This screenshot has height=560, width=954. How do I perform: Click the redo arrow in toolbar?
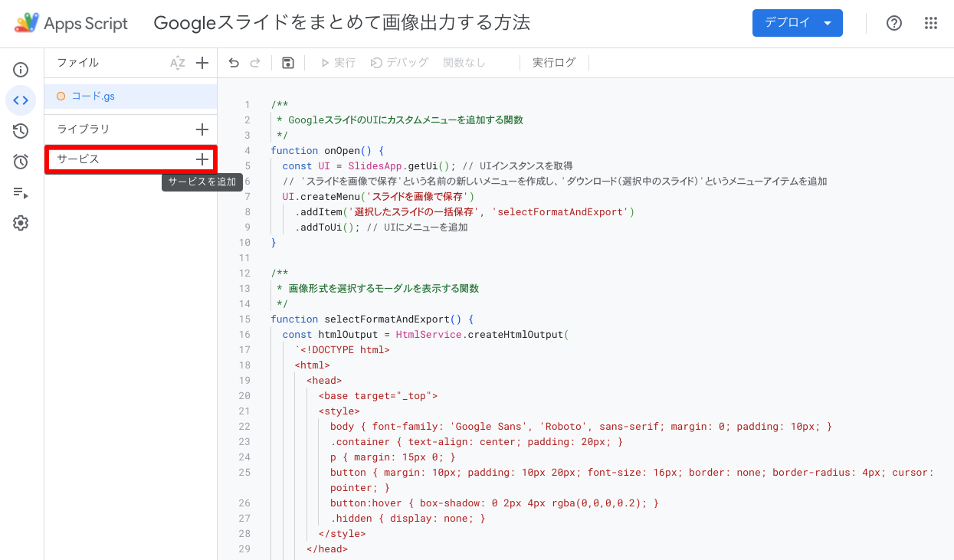[x=255, y=63]
